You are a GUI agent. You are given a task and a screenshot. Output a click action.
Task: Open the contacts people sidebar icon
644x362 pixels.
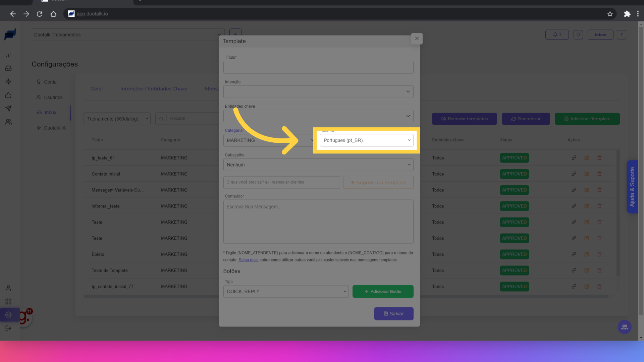(x=8, y=122)
